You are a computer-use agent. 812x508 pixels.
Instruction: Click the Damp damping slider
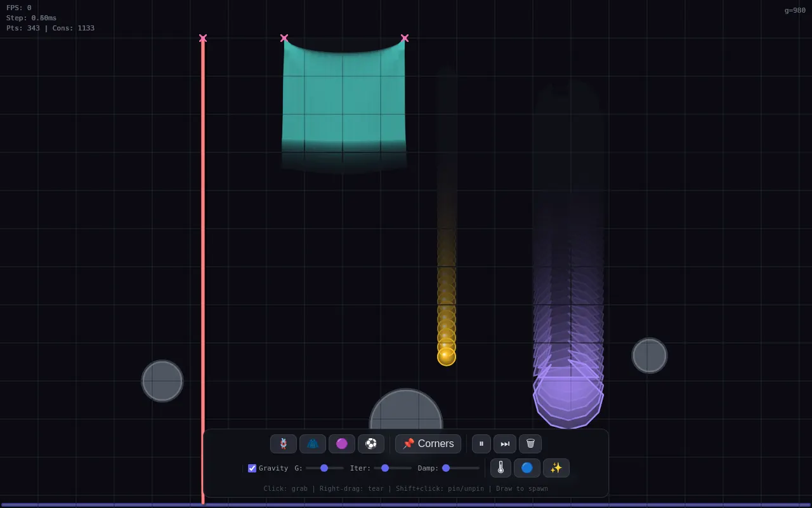coord(461,468)
